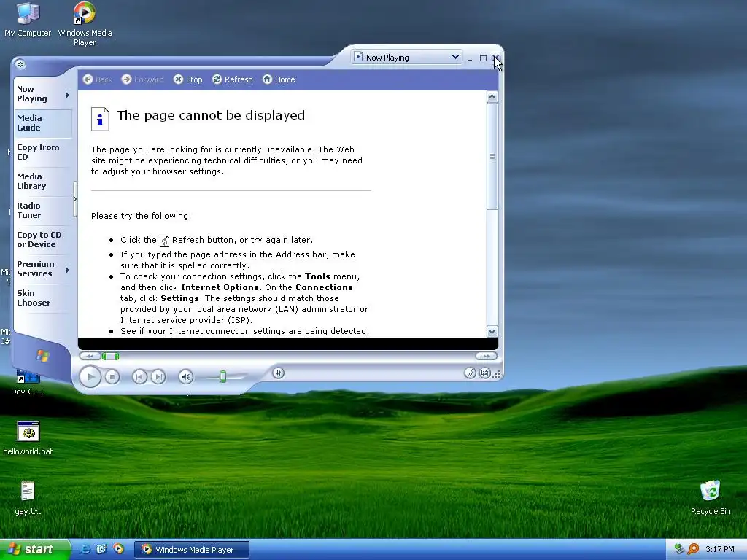Click 'The page cannot be displayed' heading
The image size is (747, 560).
tap(211, 115)
